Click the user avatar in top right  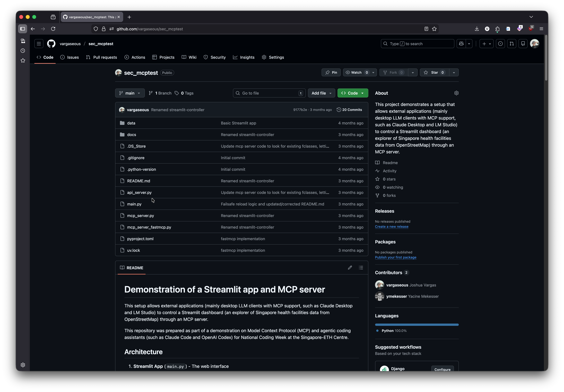(x=534, y=44)
